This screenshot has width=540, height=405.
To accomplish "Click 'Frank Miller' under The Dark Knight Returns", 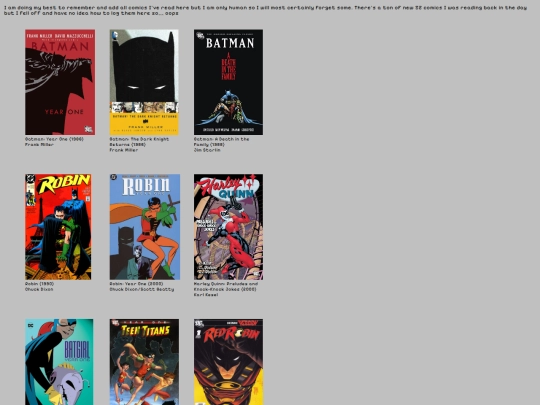I will coord(124,150).
